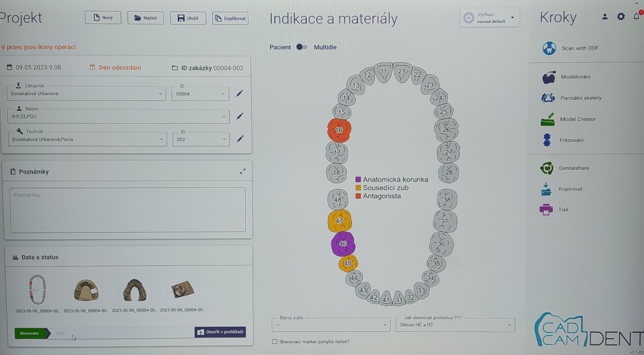
Task: Expand the Poznámky notes panel
Action: tap(242, 172)
